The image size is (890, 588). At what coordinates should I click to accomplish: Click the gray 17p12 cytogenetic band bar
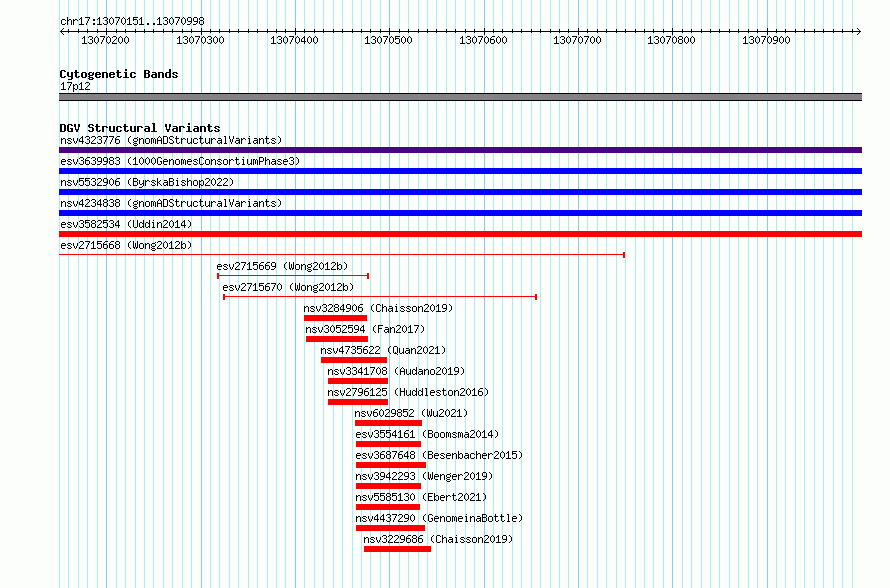point(460,97)
